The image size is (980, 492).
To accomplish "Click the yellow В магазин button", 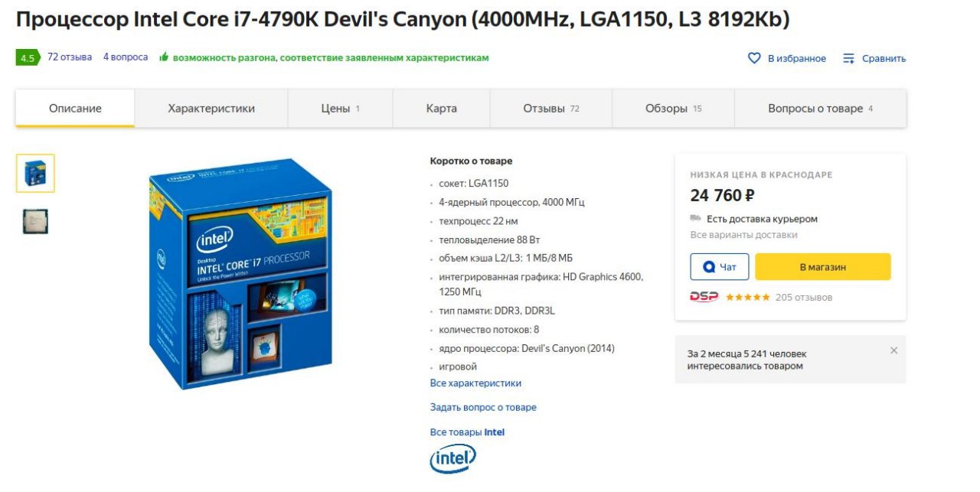I will pos(823,267).
